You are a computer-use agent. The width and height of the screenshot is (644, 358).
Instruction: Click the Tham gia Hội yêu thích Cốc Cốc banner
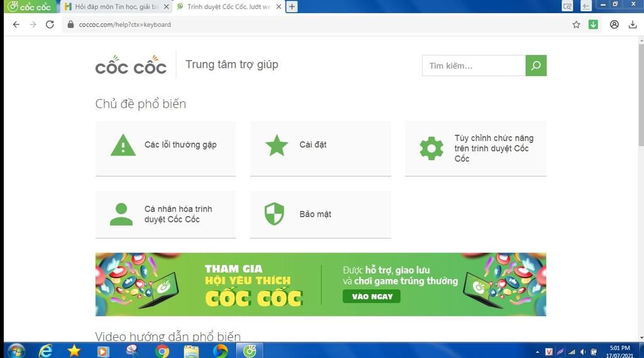tap(321, 285)
